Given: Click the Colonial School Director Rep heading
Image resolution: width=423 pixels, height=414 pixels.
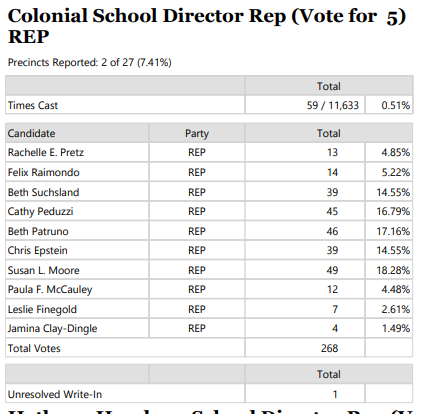Looking at the screenshot, I should (x=207, y=26).
